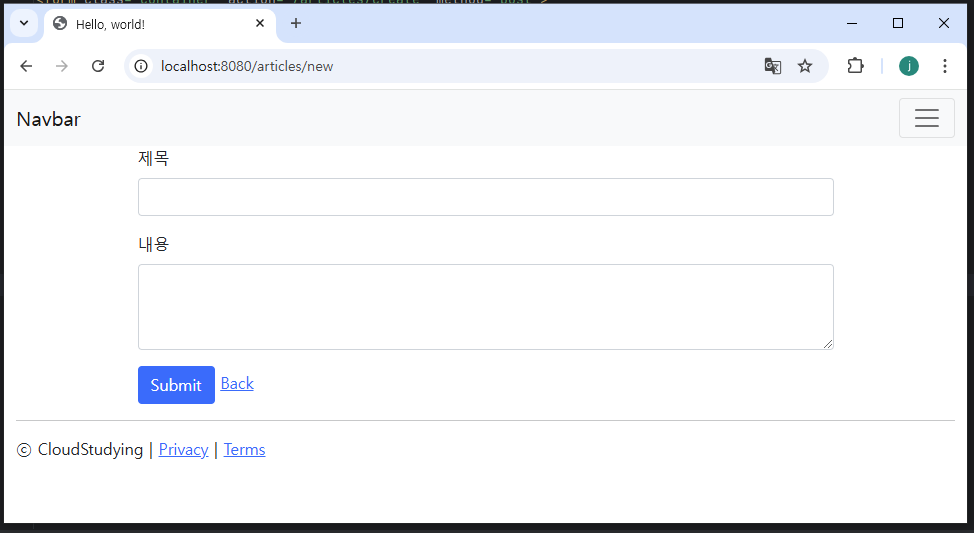Viewport: 974px width, 533px height.
Task: Focus the 내용 content textarea
Action: pyautogui.click(x=486, y=307)
